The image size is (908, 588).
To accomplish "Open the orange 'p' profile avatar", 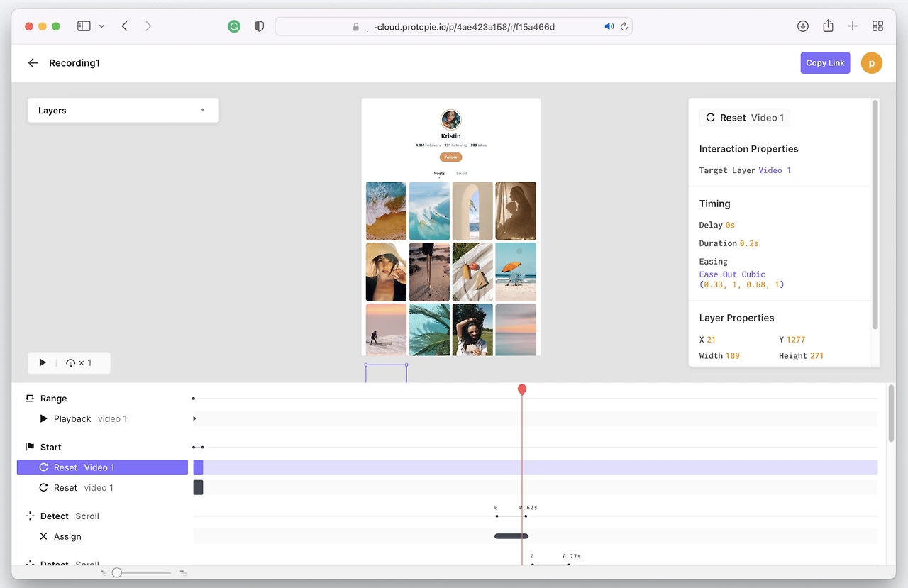I will (871, 63).
